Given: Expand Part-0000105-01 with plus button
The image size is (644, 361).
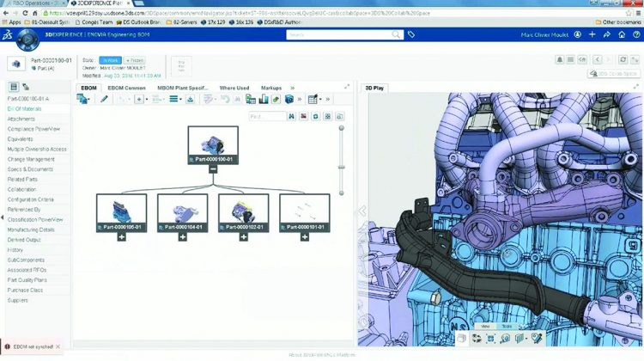Looking at the screenshot, I should (122, 237).
